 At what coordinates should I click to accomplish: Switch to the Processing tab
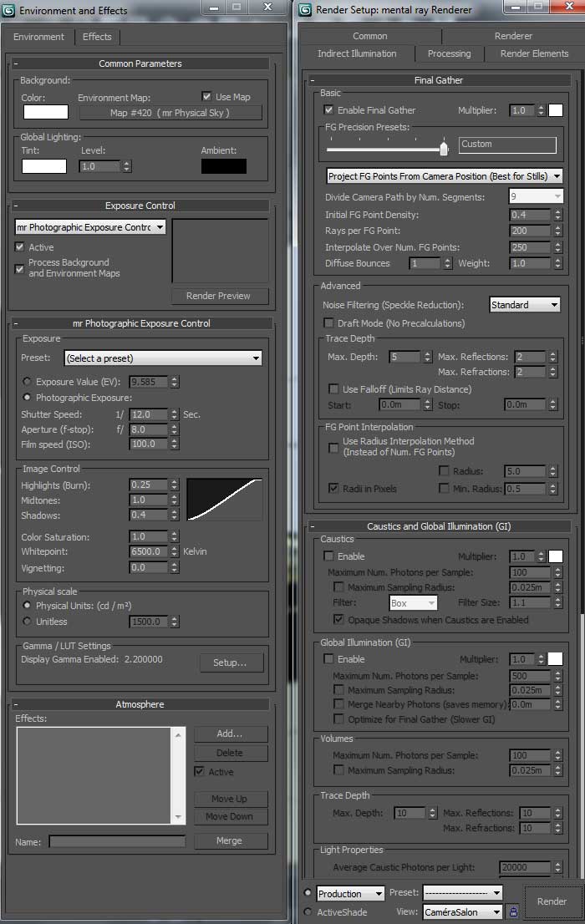coord(450,53)
